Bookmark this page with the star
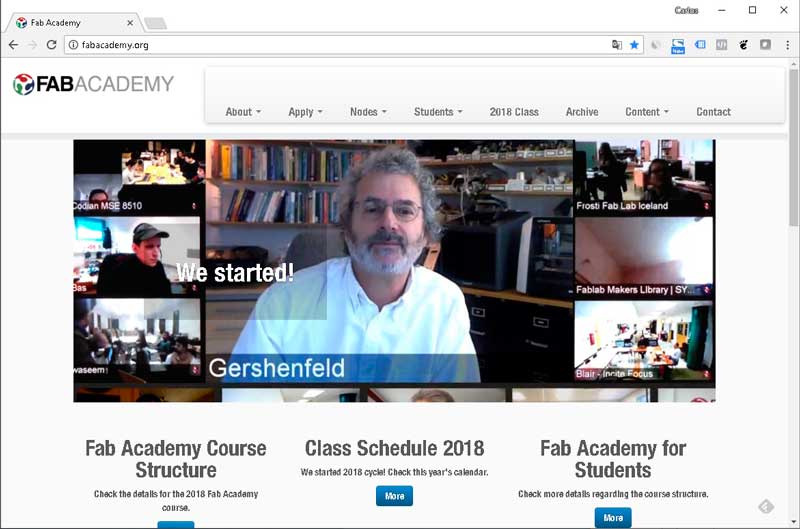Image resolution: width=800 pixels, height=529 pixels. click(x=634, y=45)
